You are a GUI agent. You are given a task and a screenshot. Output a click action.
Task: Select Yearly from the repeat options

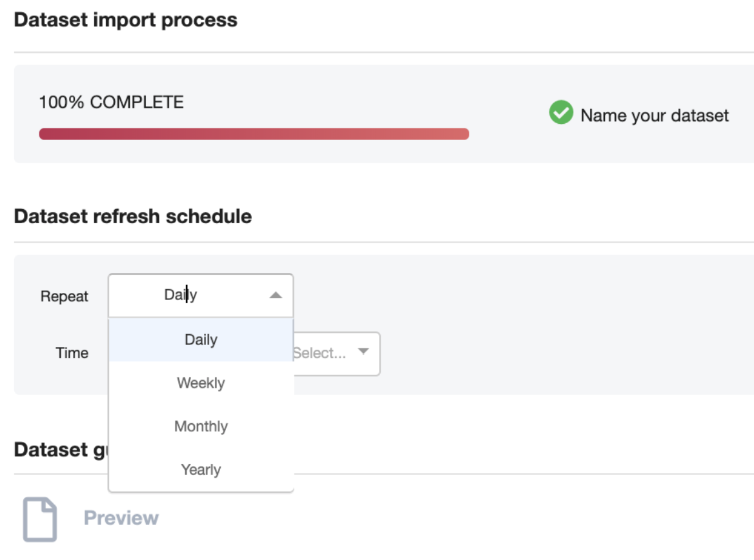tap(201, 470)
